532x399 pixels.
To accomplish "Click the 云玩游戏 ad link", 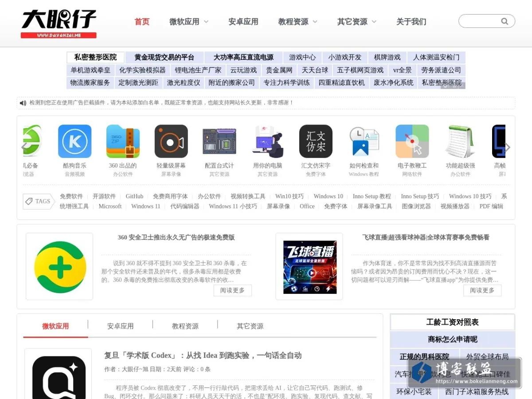I will (x=243, y=70).
